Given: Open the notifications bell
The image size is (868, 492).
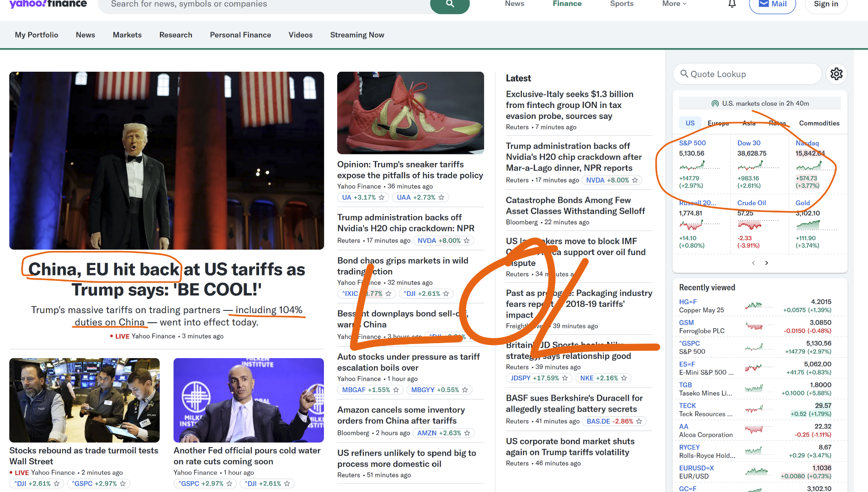Looking at the screenshot, I should (x=732, y=4).
